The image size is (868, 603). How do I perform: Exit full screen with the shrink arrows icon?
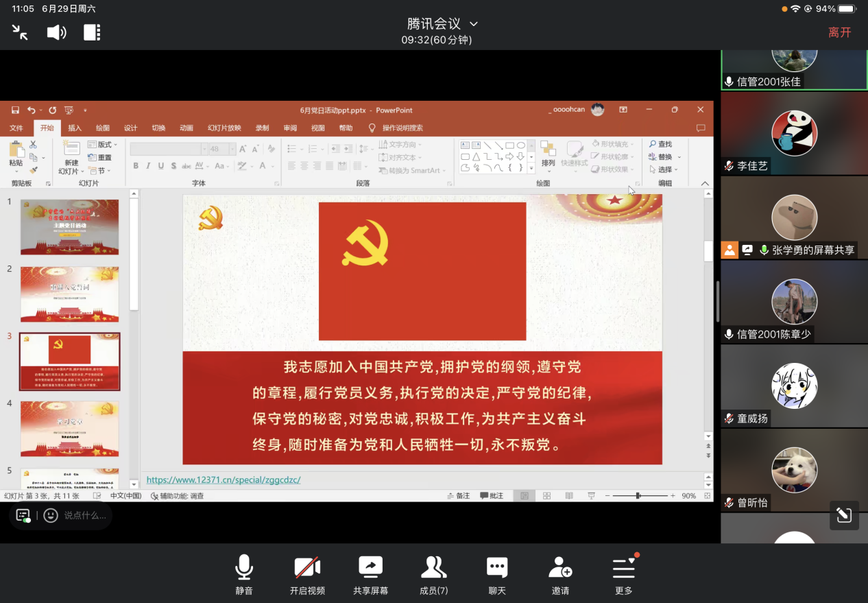(x=20, y=32)
